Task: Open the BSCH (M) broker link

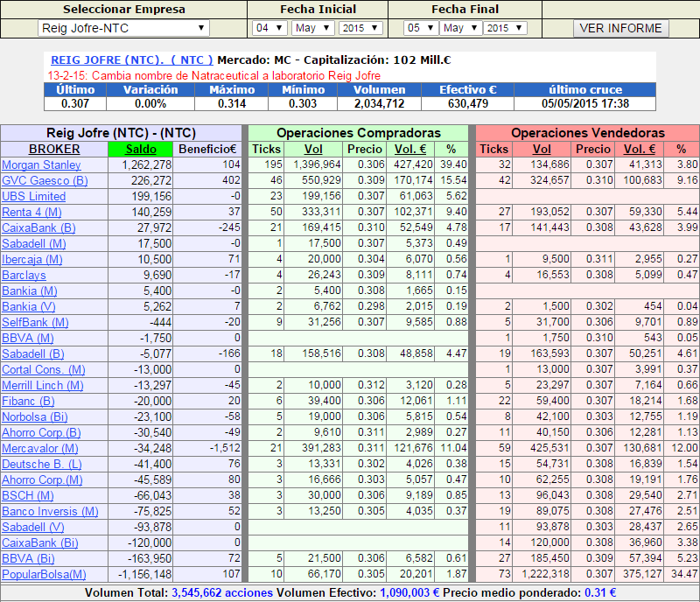Action: tap(28, 496)
